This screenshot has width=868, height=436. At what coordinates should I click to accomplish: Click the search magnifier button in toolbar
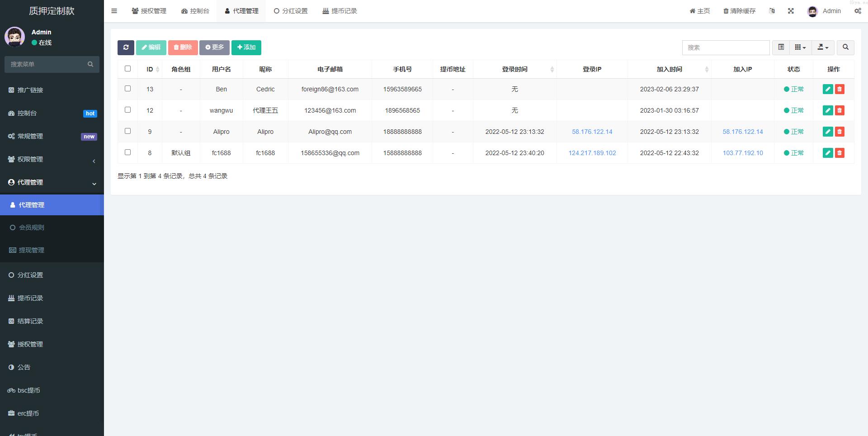tap(845, 47)
